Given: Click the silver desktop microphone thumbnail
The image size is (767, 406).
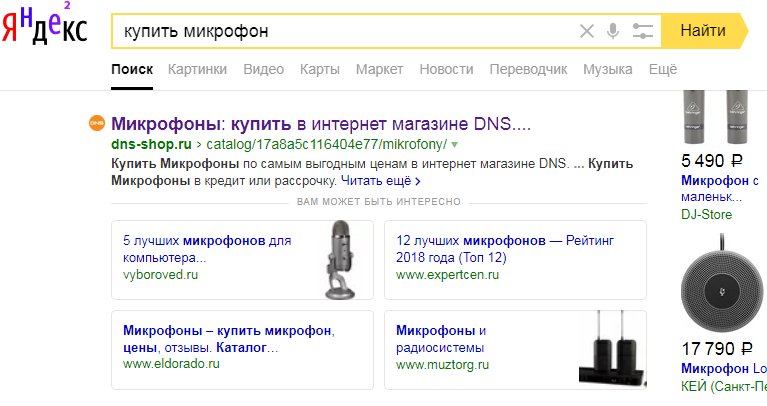Looking at the screenshot, I should 340,260.
